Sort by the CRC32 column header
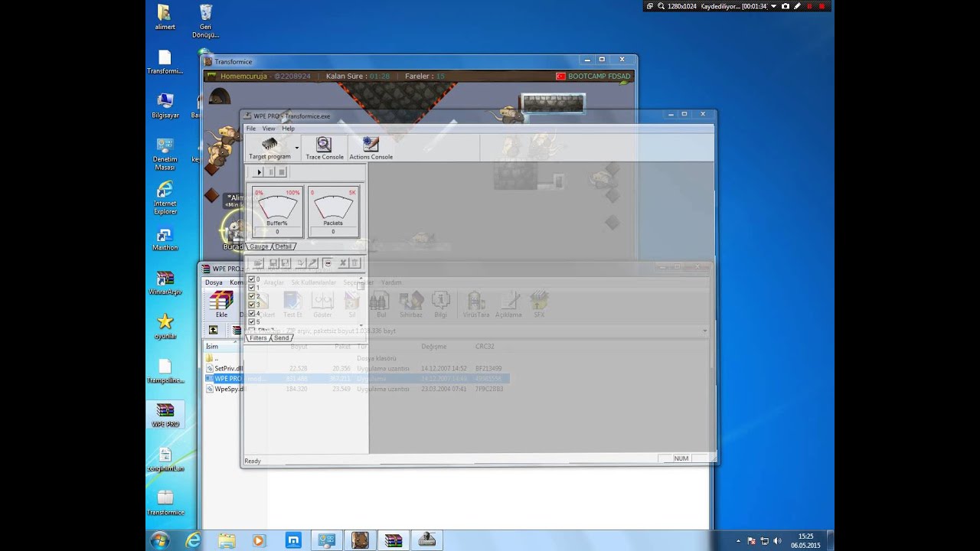This screenshot has width=980, height=551. point(485,347)
